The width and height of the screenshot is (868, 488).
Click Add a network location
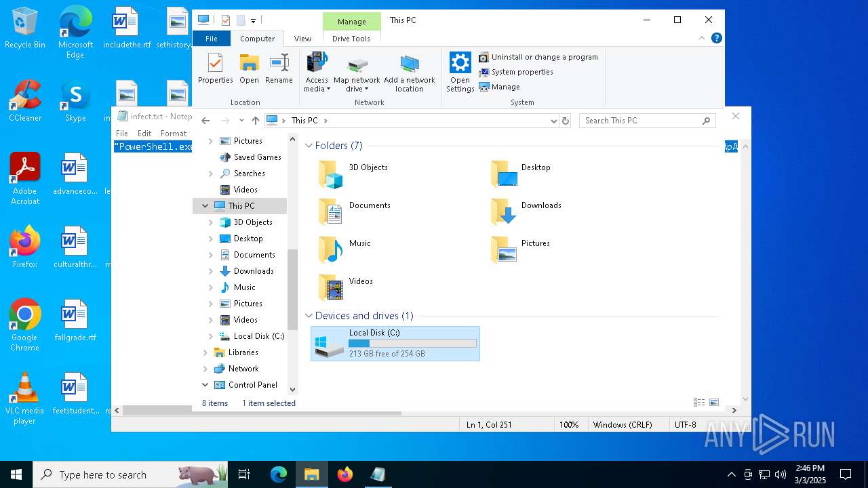410,73
